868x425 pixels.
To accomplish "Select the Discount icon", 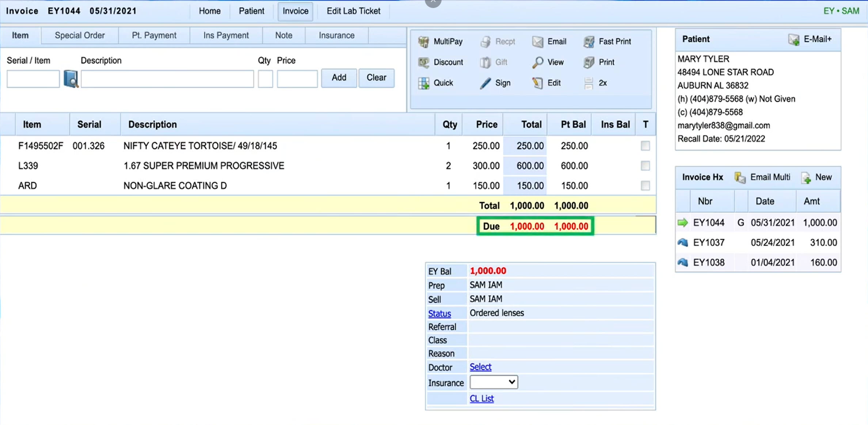I will click(x=423, y=62).
